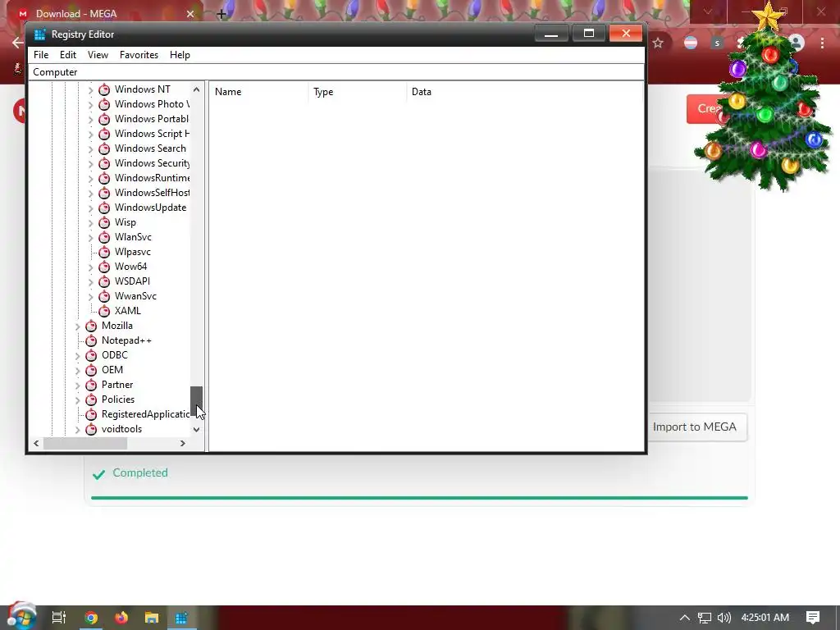Click the Completed status text
Image resolution: width=840 pixels, height=630 pixels.
[x=139, y=473]
